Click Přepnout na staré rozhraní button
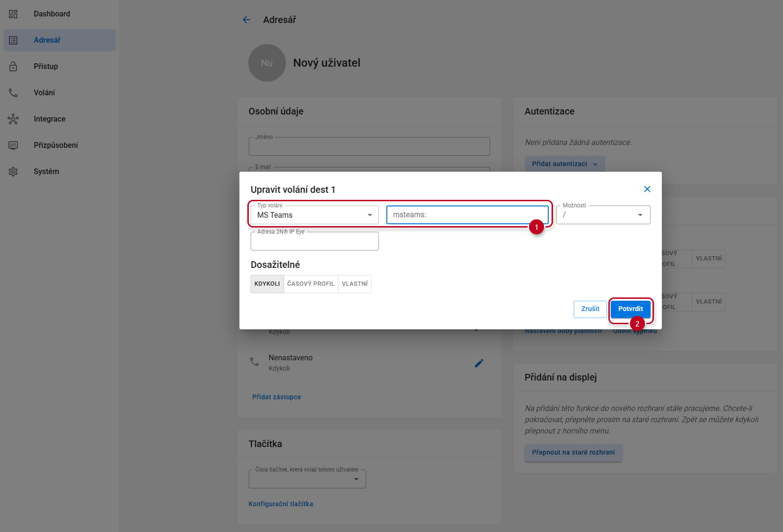783x532 pixels. [x=573, y=453]
